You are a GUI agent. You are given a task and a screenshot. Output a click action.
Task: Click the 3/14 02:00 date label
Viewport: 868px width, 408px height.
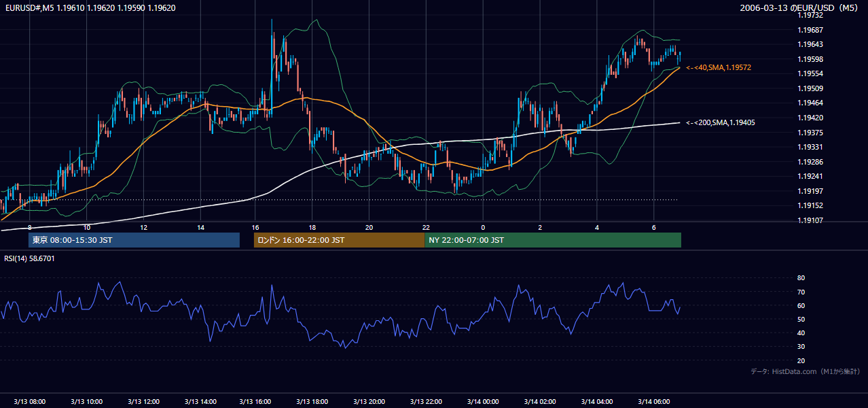[541, 402]
